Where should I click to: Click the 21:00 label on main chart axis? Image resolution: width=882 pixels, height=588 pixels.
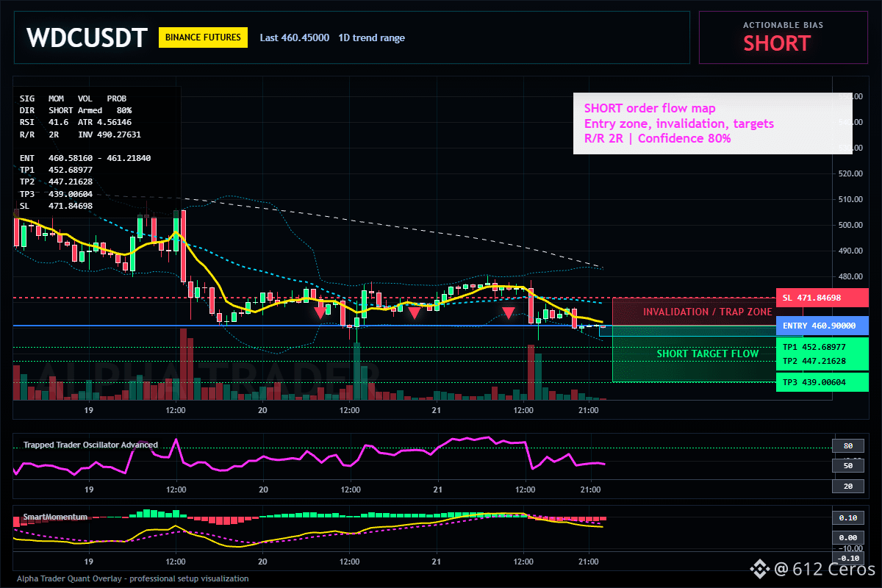[x=590, y=410]
